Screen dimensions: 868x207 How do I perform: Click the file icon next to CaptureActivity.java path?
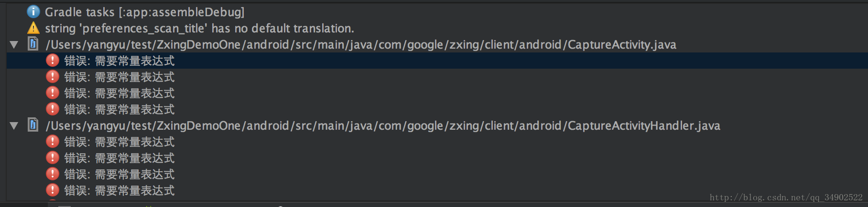33,44
